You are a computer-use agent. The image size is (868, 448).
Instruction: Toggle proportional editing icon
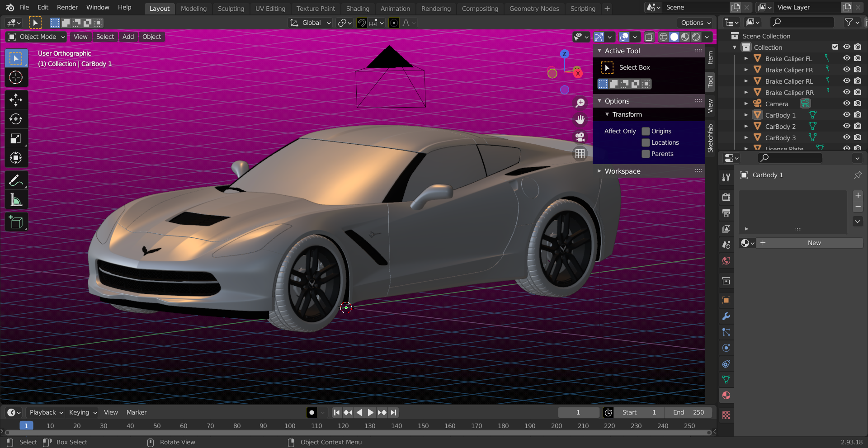[394, 23]
